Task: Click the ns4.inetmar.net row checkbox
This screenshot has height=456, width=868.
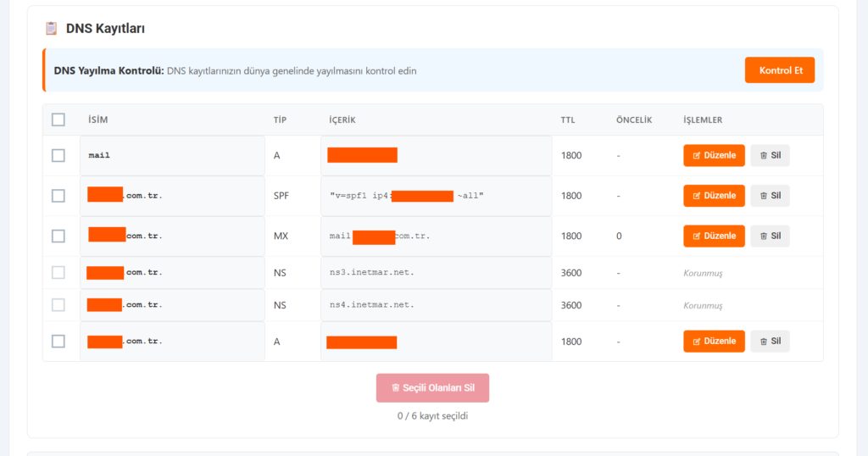Action: click(x=58, y=305)
